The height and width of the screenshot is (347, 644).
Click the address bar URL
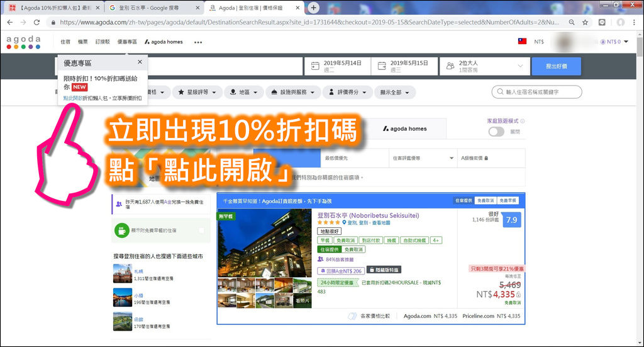pyautogui.click(x=309, y=22)
